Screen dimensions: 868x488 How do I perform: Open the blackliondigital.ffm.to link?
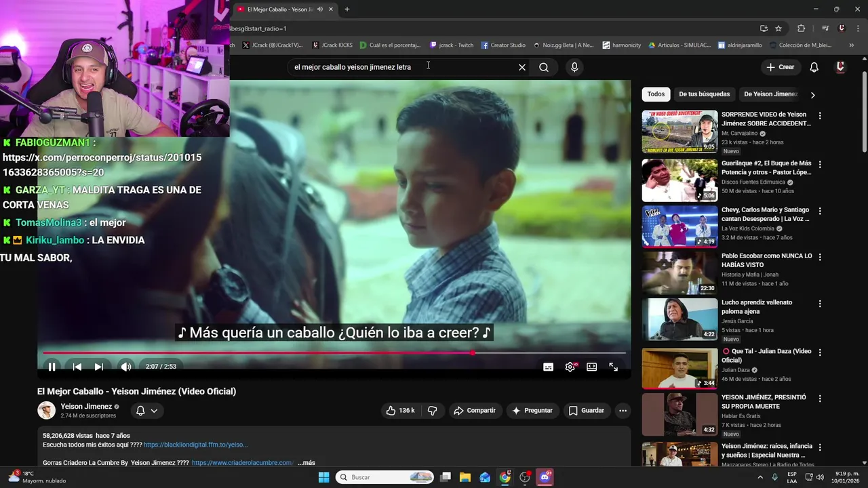[x=196, y=445]
